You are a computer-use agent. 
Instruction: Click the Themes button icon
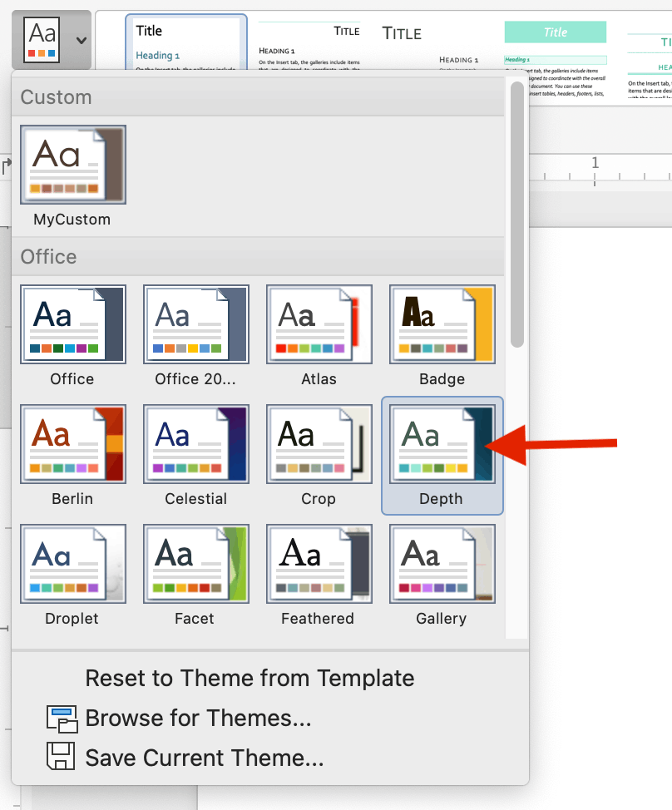42,40
